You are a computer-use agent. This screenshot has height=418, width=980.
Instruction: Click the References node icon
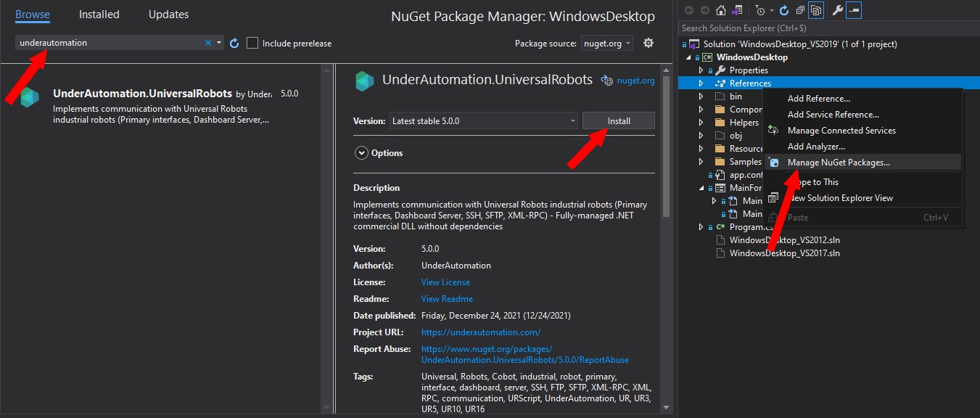tap(720, 83)
